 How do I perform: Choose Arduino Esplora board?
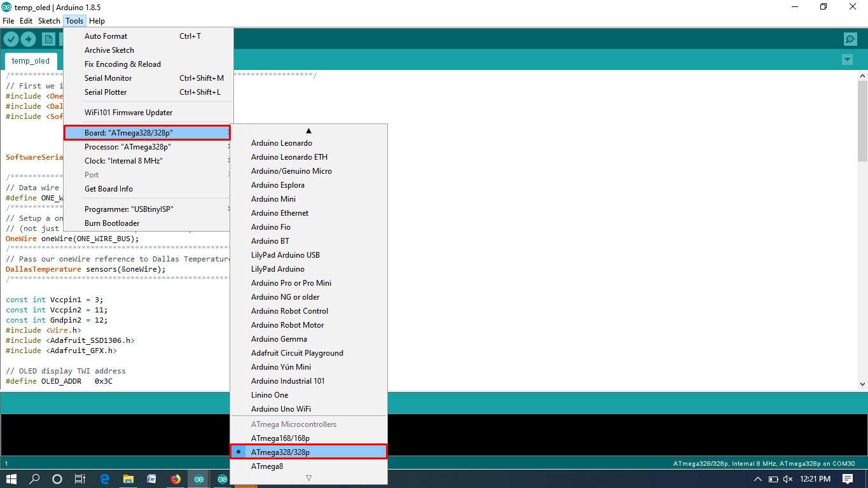(x=308, y=185)
